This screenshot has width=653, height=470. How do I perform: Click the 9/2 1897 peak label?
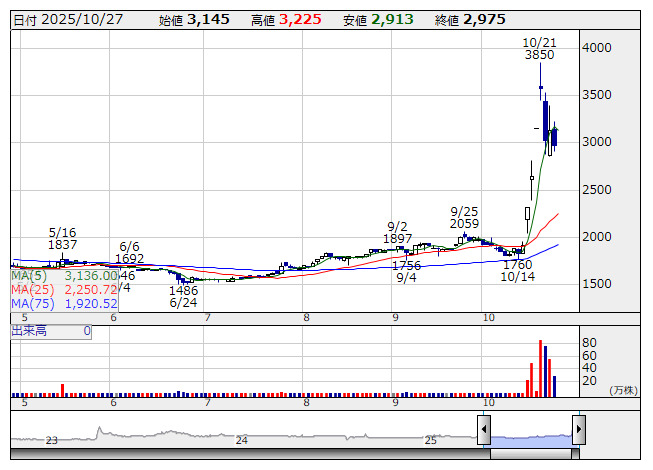click(x=397, y=232)
